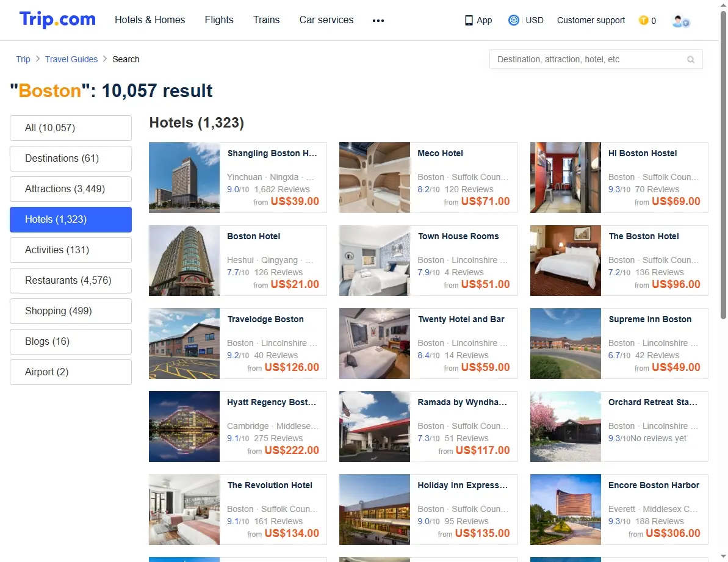Click US$306.00 price of Encore Boston
Screen dimensions: 728x562
[x=672, y=533]
